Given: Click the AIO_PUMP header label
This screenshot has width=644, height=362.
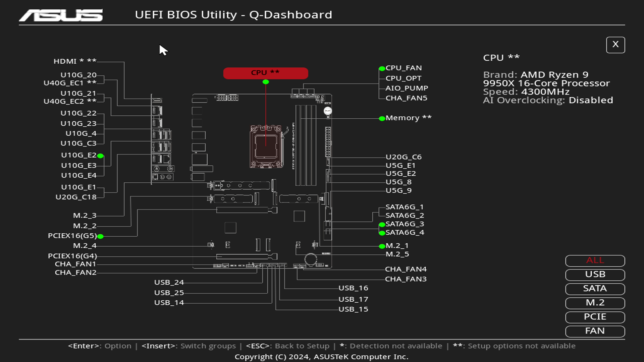Looking at the screenshot, I should click(x=407, y=88).
